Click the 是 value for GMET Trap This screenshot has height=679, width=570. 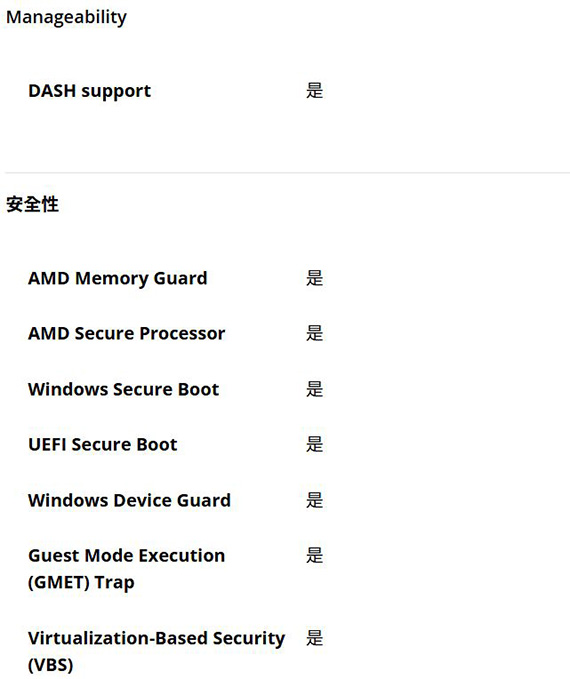coord(314,556)
